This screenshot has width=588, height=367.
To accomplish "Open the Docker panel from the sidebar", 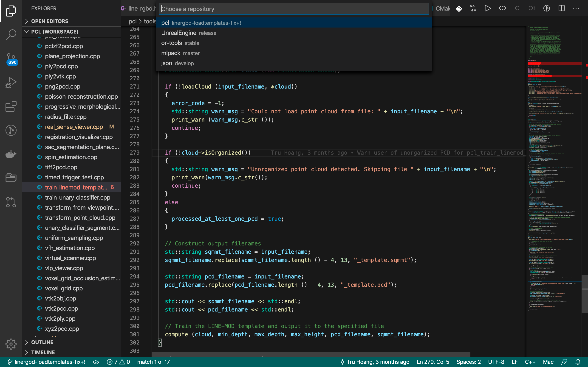I will (11, 155).
